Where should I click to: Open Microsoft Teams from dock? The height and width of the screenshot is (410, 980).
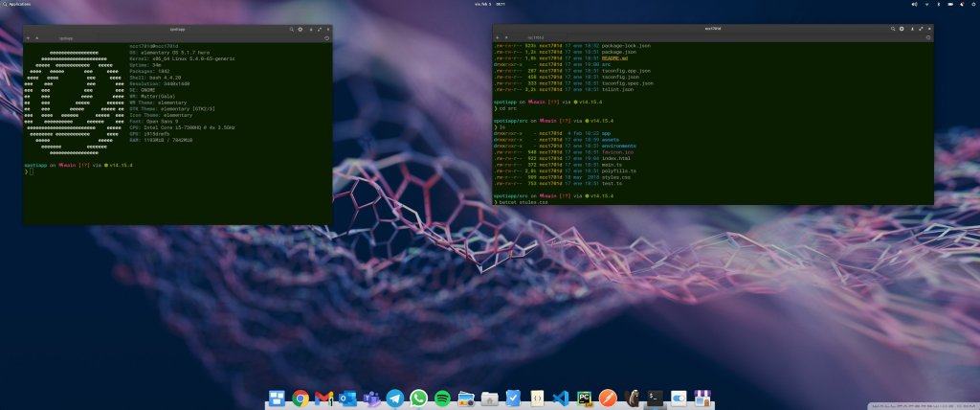(x=371, y=397)
